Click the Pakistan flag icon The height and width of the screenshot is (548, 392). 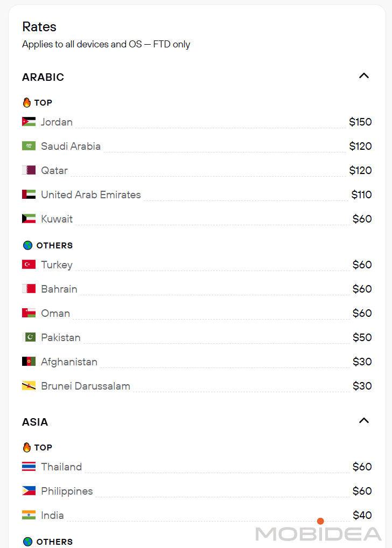tap(29, 337)
